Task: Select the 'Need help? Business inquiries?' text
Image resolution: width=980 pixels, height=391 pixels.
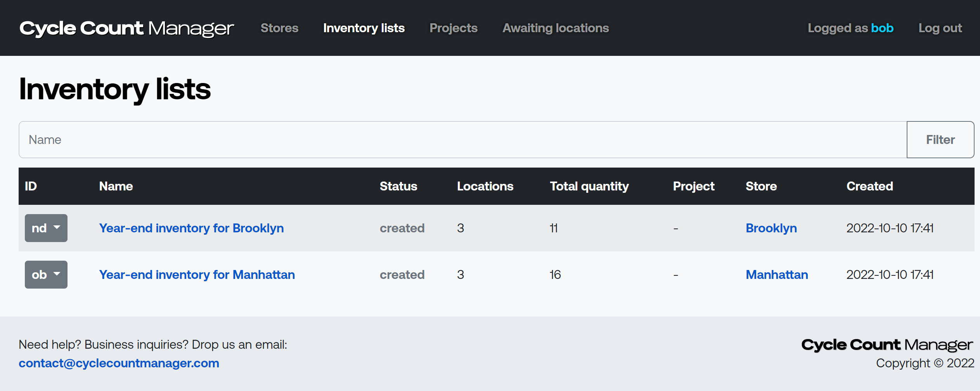Action: click(x=153, y=344)
